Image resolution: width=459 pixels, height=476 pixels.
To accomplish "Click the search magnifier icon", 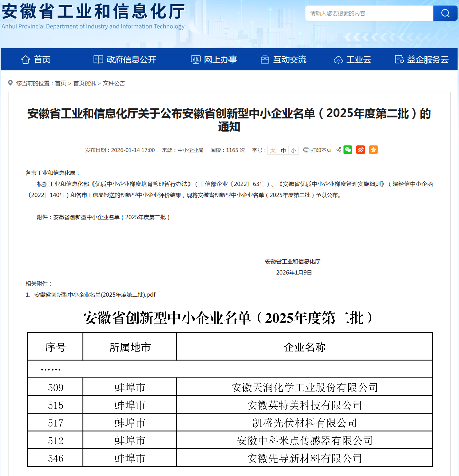I will click(x=445, y=13).
